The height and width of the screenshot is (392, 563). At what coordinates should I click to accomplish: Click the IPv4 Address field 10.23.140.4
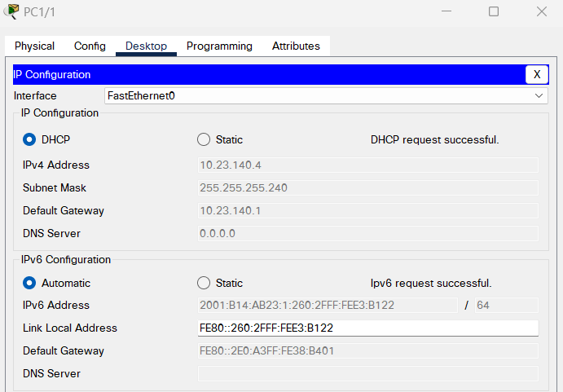coord(368,165)
